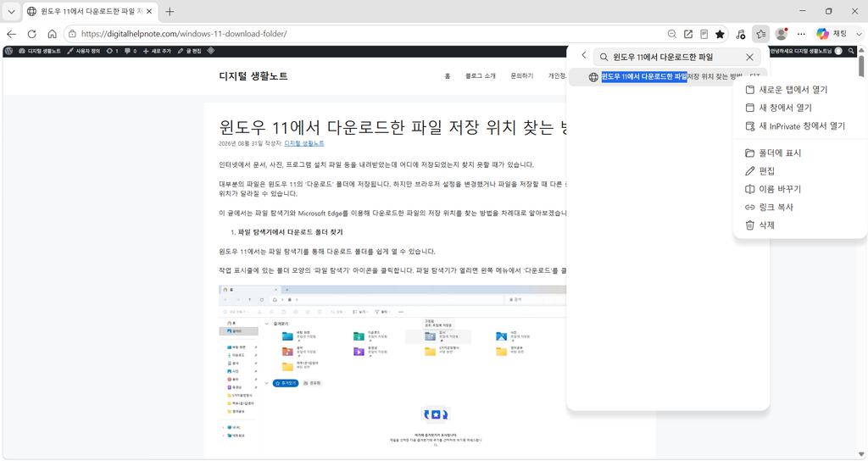The image size is (868, 461).
Task: Open the 안녕하세요 디지털 생활노트님 account menu
Action: coord(806,51)
